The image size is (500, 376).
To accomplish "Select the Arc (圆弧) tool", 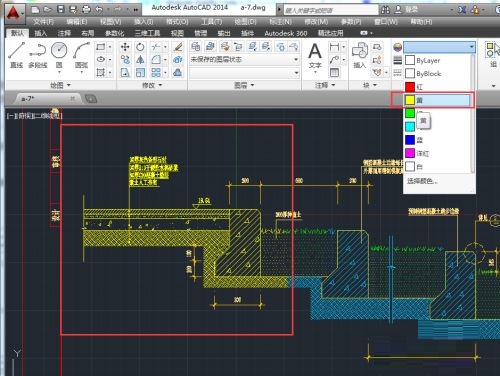I will coord(81,57).
